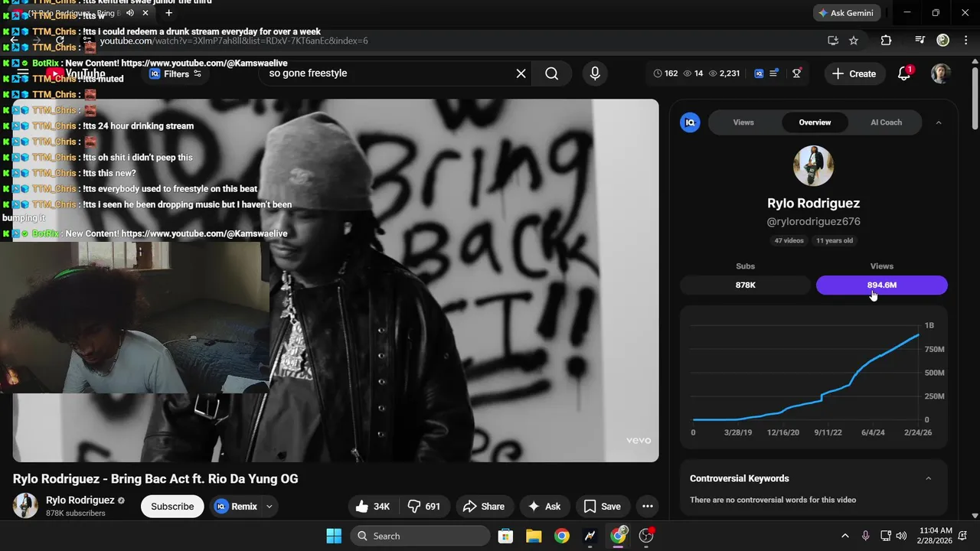The image size is (980, 551).
Task: Open the Create dropdown button
Action: coord(854,73)
